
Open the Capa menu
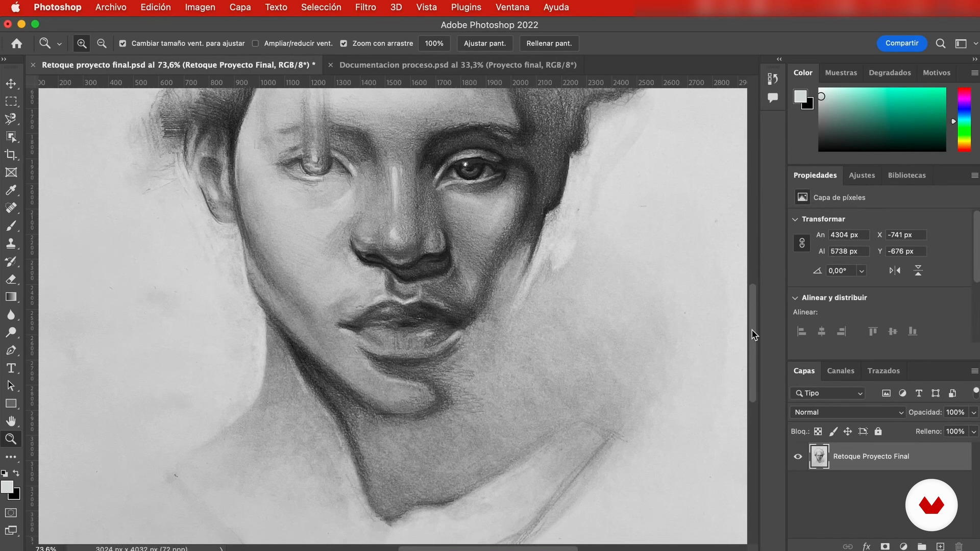[x=240, y=7]
